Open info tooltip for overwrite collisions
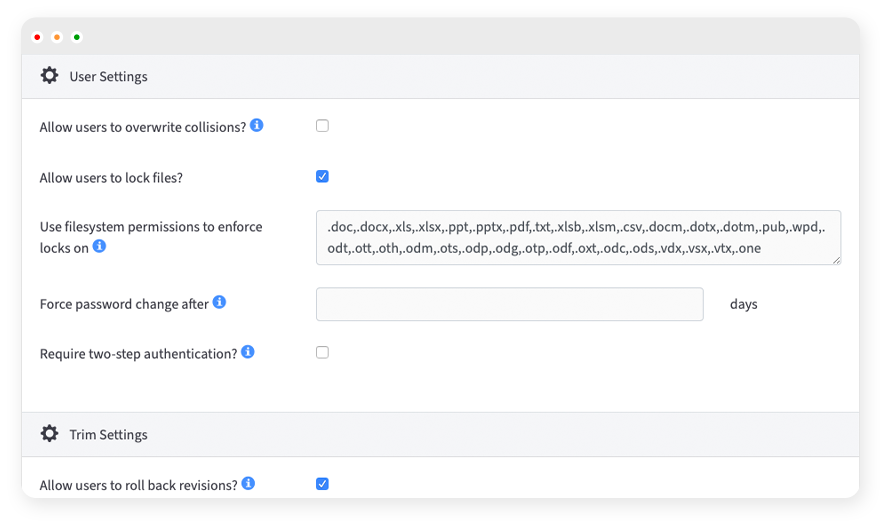 [257, 126]
